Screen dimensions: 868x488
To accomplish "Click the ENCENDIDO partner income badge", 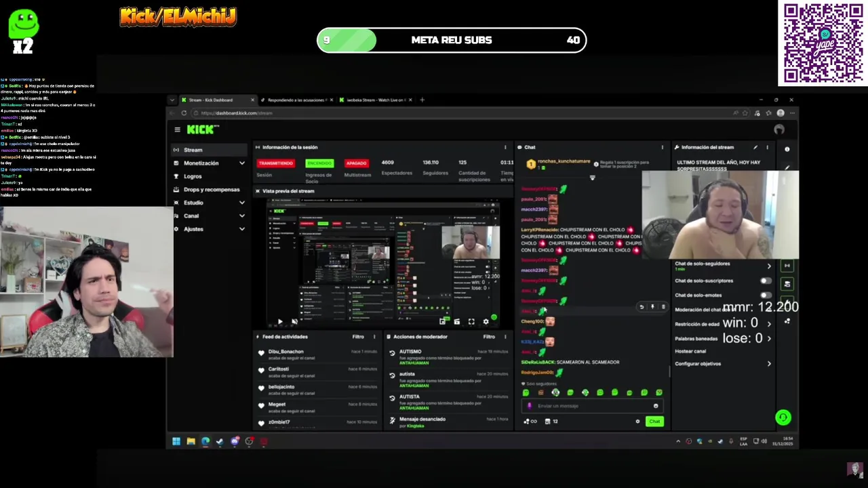I will point(319,163).
